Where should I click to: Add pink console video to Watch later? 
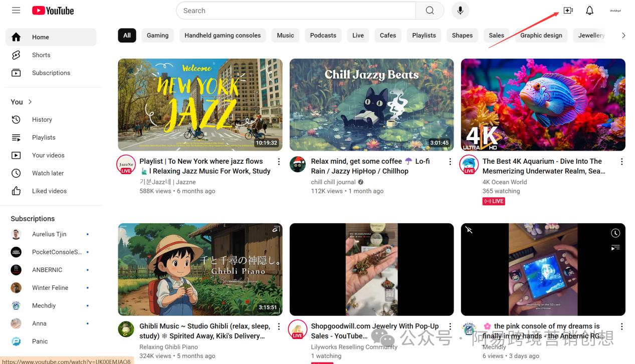click(x=615, y=233)
